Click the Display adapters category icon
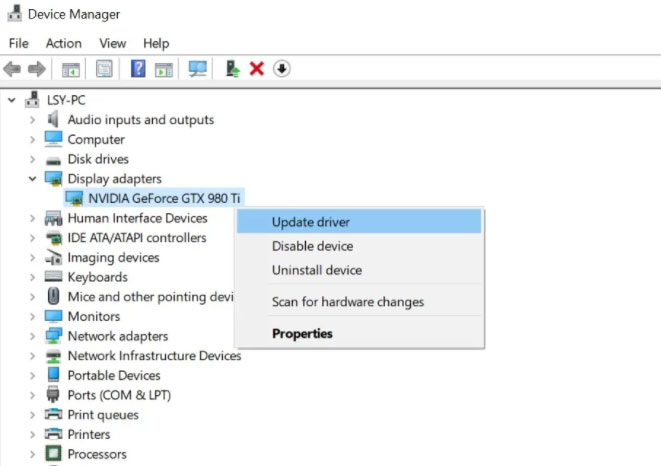661x466 pixels. pyautogui.click(x=53, y=179)
